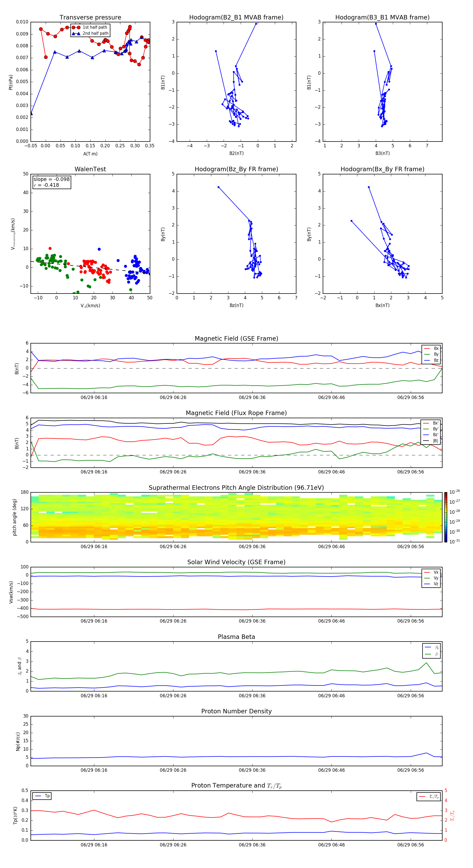Click the 'Bx(nT)' x-axis label
Screen dimensions: 473x868
coord(382,305)
